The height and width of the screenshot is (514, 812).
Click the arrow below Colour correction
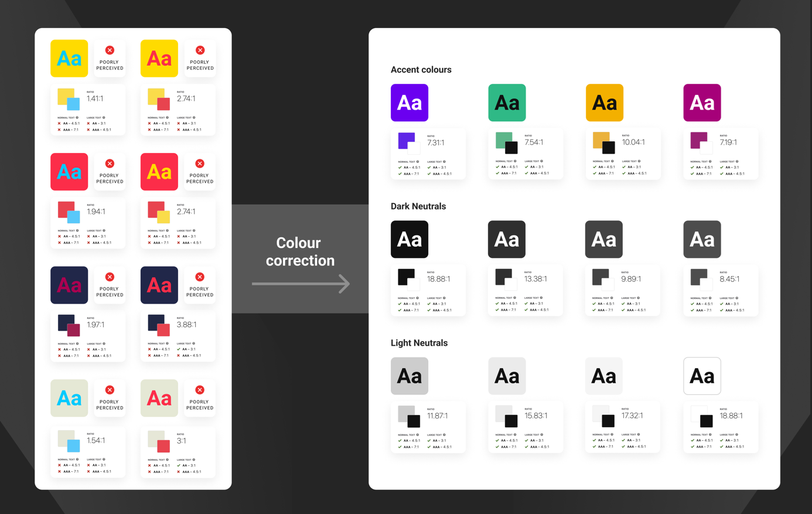click(x=301, y=284)
